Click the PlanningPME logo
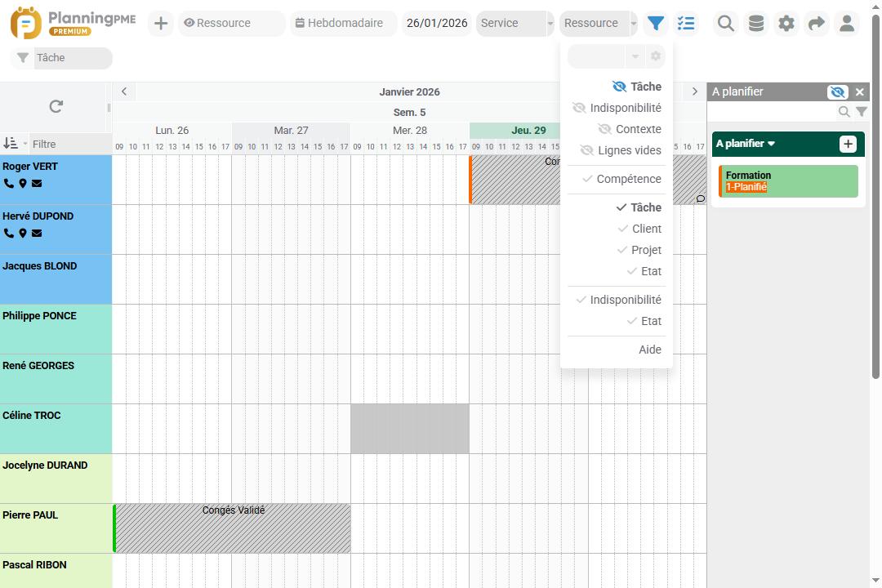This screenshot has width=882, height=588. pos(73,23)
